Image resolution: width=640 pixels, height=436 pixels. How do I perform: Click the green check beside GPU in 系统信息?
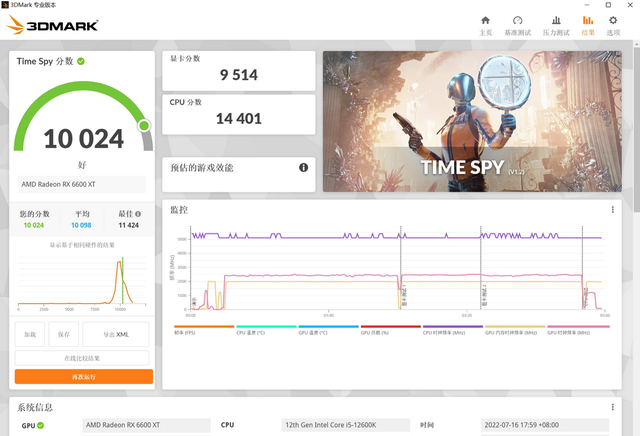pos(40,425)
